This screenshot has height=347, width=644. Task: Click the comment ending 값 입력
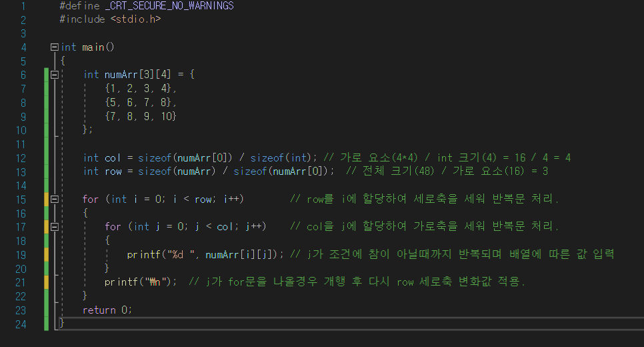452,254
